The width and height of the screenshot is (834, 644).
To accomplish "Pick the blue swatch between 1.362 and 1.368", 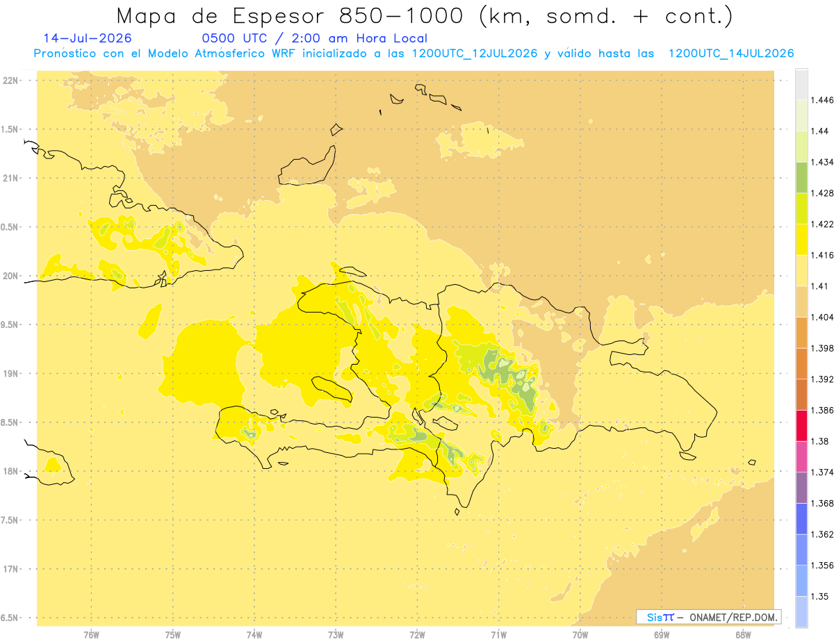I will (x=801, y=519).
